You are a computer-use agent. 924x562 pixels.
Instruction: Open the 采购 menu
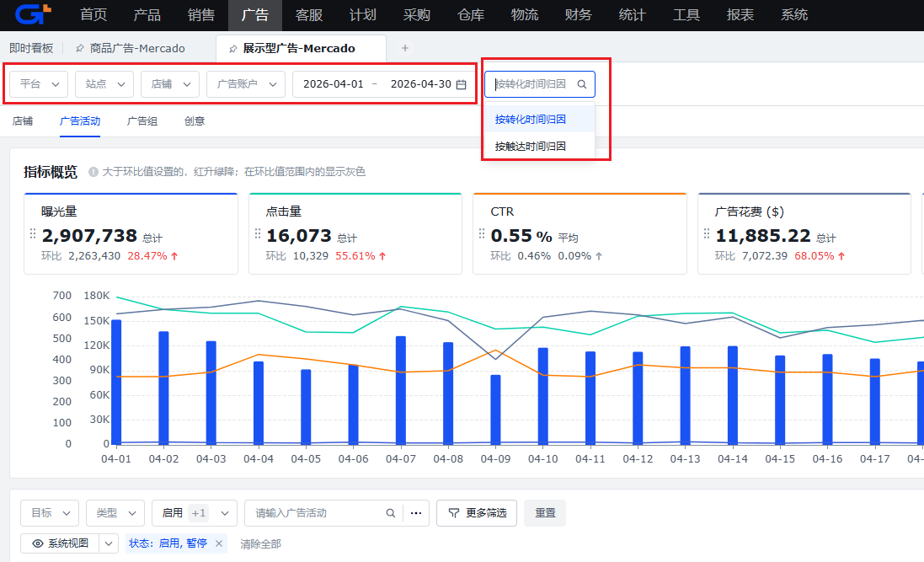(417, 14)
